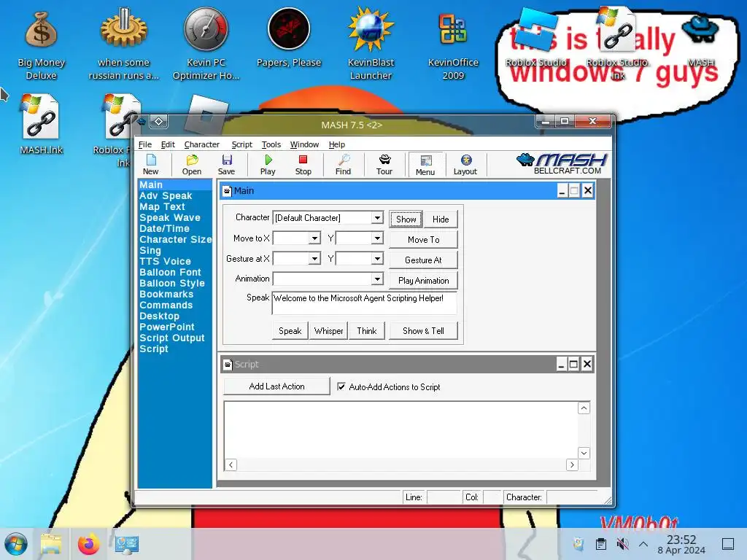This screenshot has width=747, height=560.
Task: Click the New toolbar icon
Action: (x=150, y=165)
